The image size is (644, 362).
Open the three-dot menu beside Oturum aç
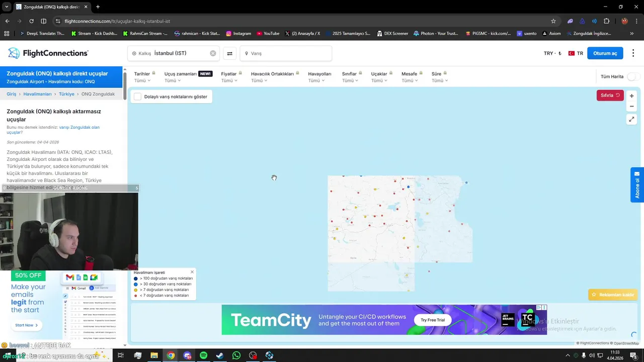633,53
